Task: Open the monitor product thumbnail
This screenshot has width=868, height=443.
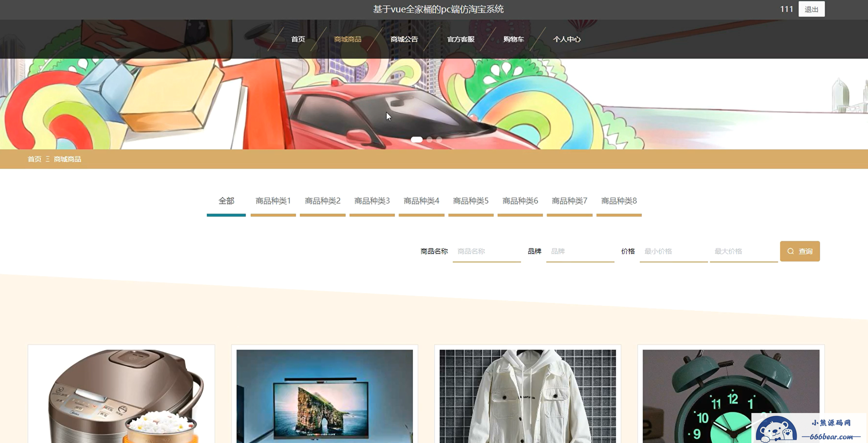Action: tap(324, 396)
